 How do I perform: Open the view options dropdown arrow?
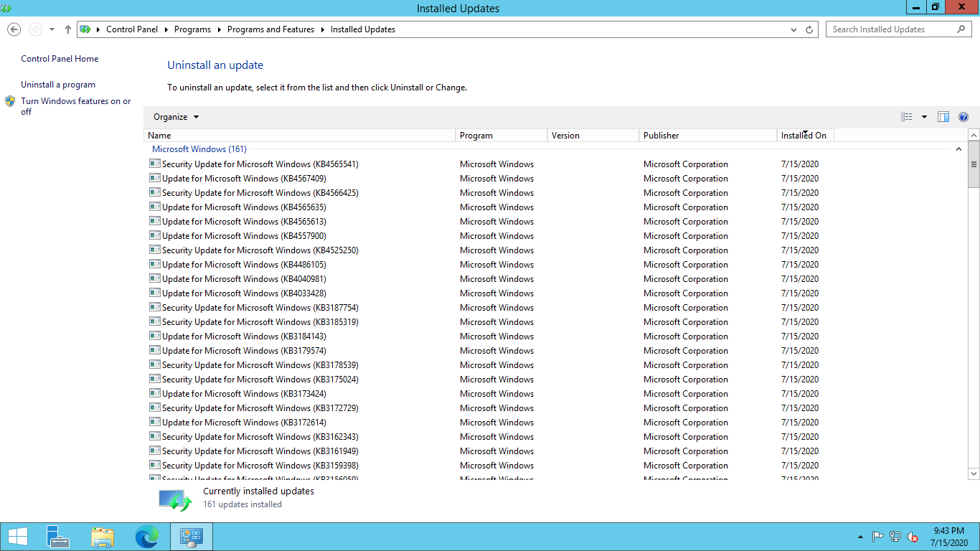(x=924, y=117)
